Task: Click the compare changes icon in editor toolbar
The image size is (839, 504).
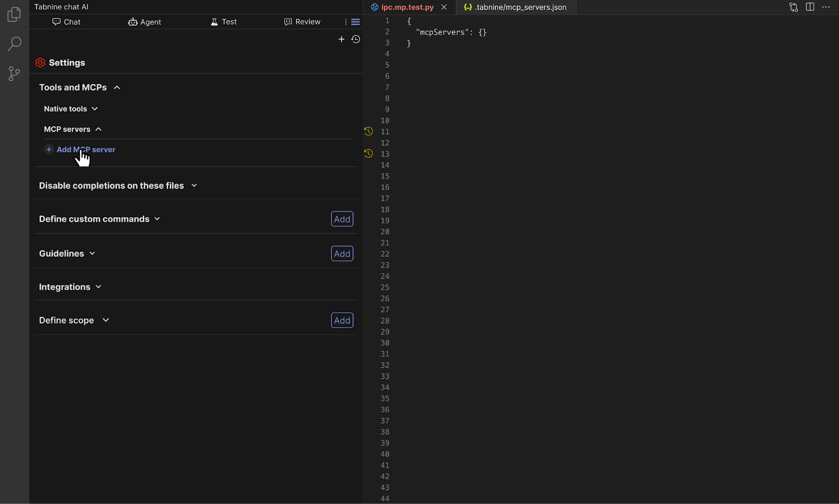Action: pos(793,7)
